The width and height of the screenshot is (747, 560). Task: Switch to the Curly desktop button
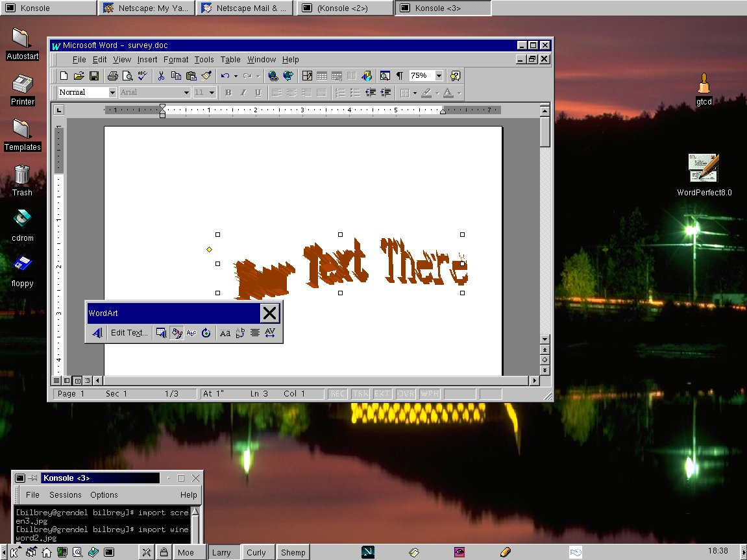click(256, 552)
